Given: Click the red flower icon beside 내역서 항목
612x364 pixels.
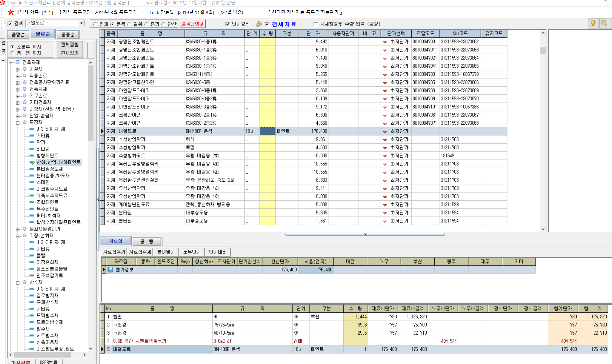Looking at the screenshot, I should 10,12.
